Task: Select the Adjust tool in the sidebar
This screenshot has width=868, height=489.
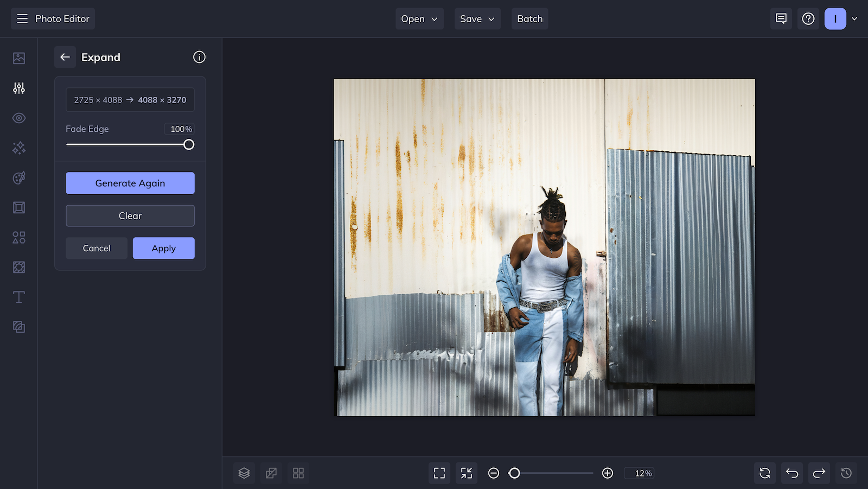Action: (18, 88)
